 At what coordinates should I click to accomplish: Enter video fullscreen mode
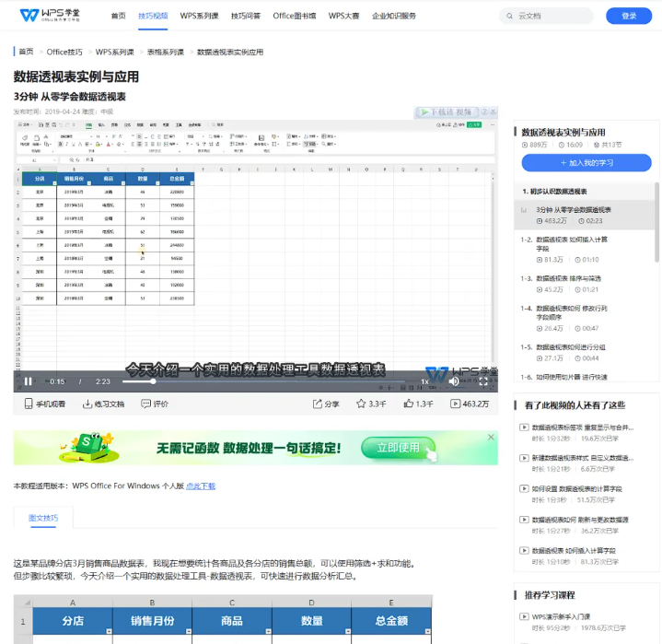point(483,381)
